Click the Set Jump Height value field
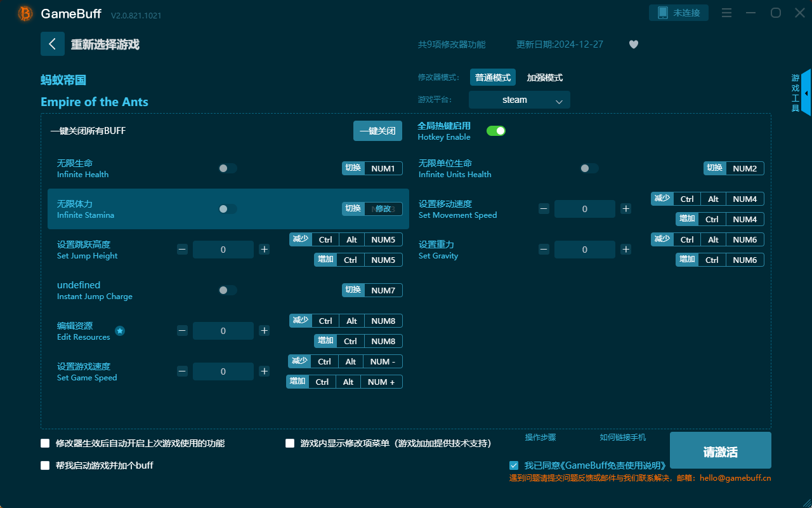This screenshot has width=812, height=508. click(x=223, y=250)
